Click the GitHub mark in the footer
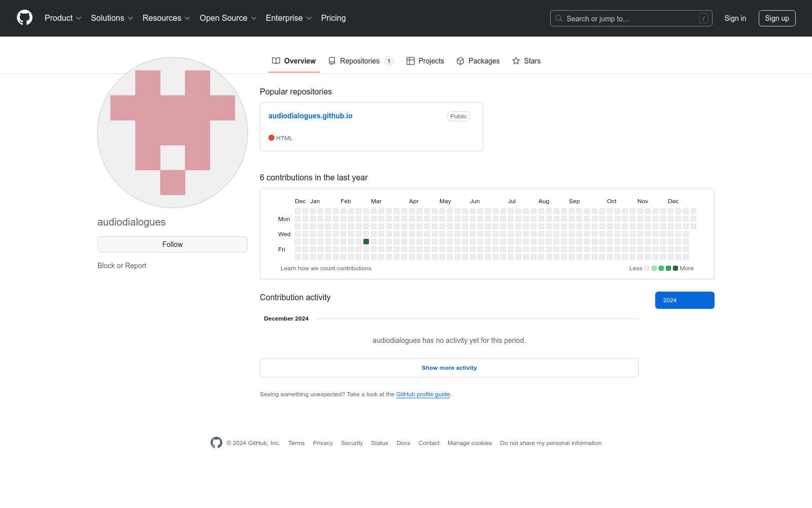This screenshot has height=508, width=812. [x=216, y=443]
